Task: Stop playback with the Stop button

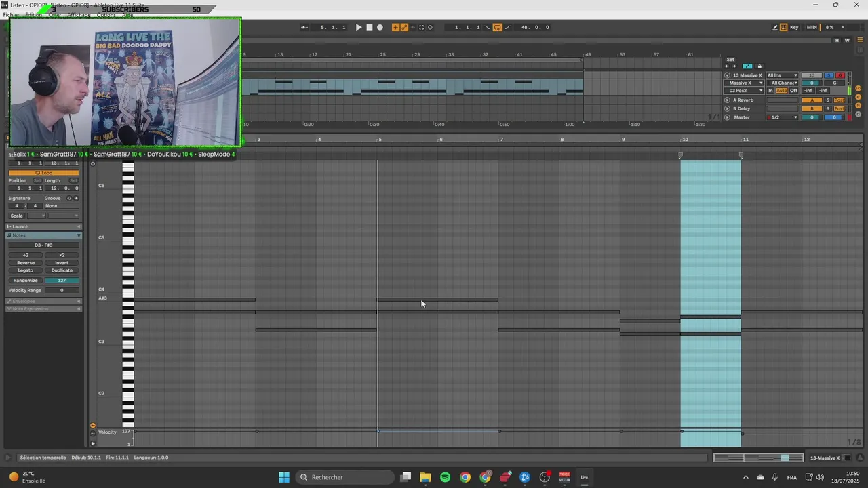Action: [x=370, y=27]
